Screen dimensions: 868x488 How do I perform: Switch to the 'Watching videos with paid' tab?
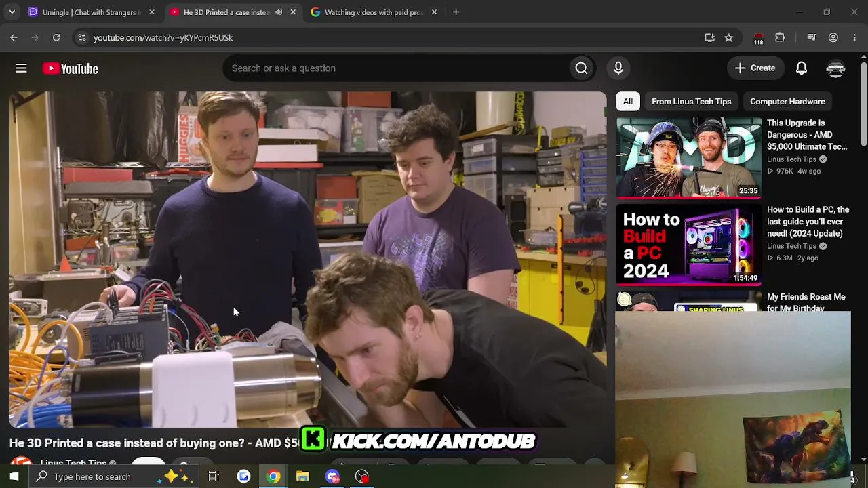click(x=374, y=12)
